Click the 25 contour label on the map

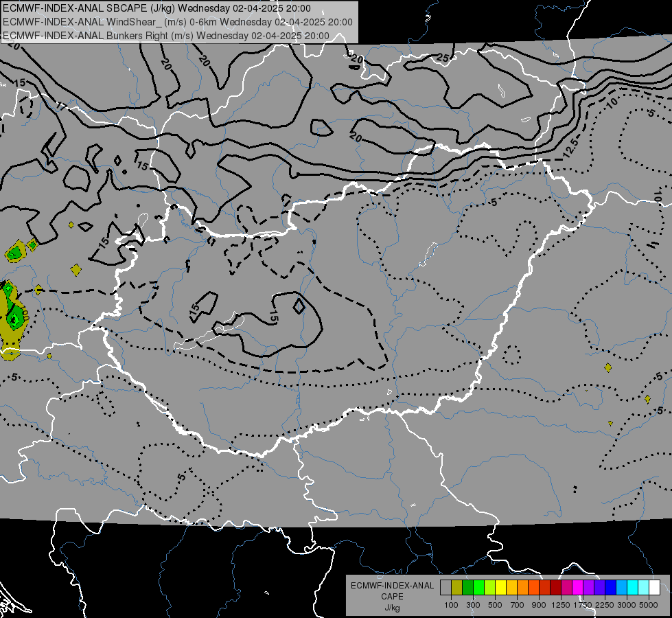[443, 58]
